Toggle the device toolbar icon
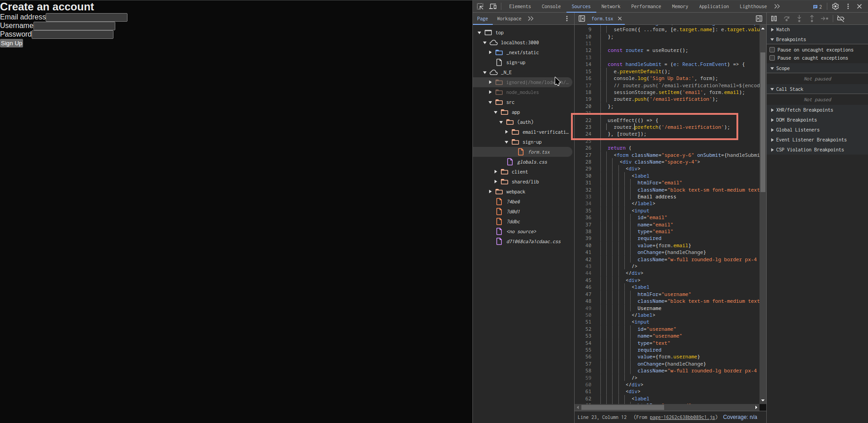 (493, 6)
